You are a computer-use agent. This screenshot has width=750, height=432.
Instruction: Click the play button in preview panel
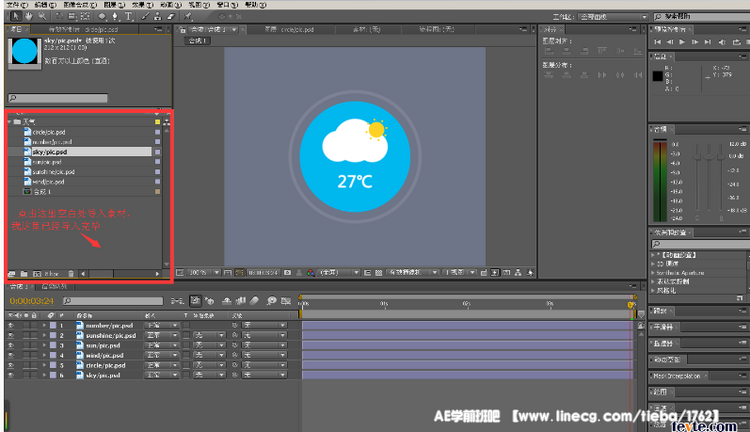click(682, 42)
